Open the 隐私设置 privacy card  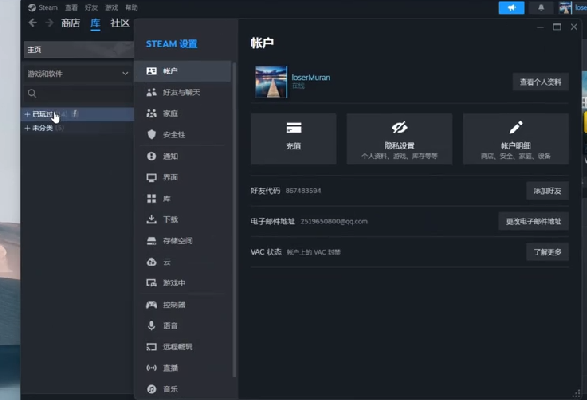399,139
